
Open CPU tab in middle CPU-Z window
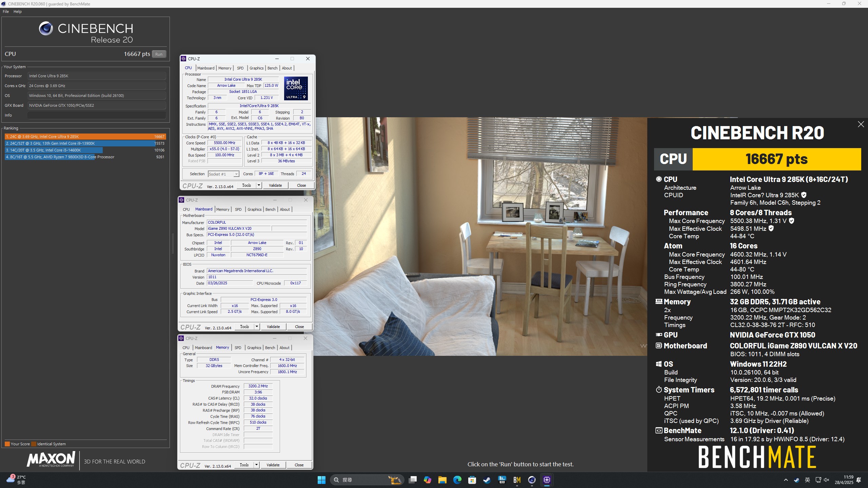pos(186,209)
